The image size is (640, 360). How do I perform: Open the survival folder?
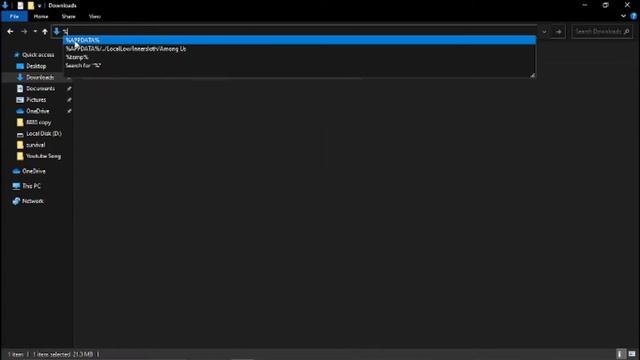pyautogui.click(x=35, y=145)
